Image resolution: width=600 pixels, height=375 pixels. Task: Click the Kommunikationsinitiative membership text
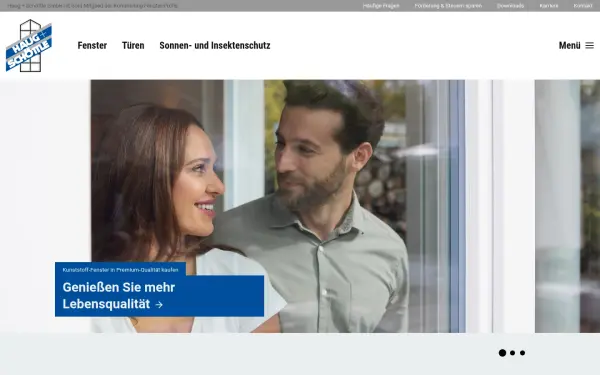tap(93, 6)
